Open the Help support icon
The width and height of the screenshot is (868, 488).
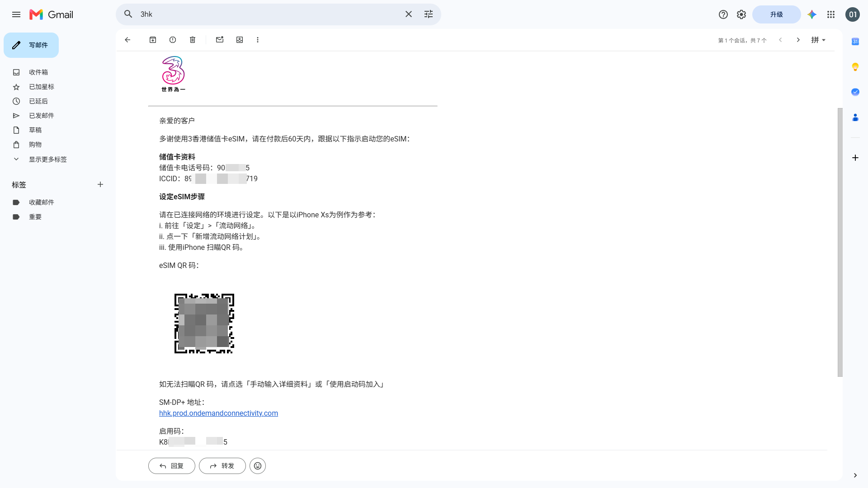pyautogui.click(x=723, y=14)
